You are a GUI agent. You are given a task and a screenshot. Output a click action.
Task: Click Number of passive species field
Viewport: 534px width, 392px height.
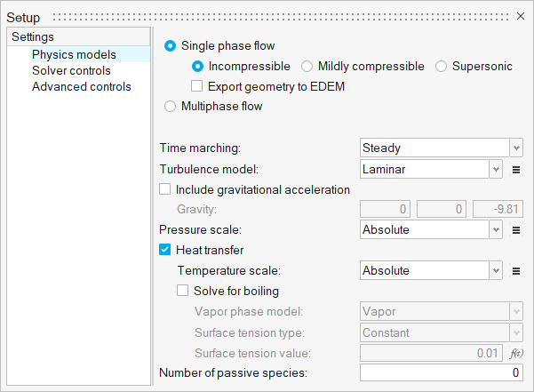[442, 373]
